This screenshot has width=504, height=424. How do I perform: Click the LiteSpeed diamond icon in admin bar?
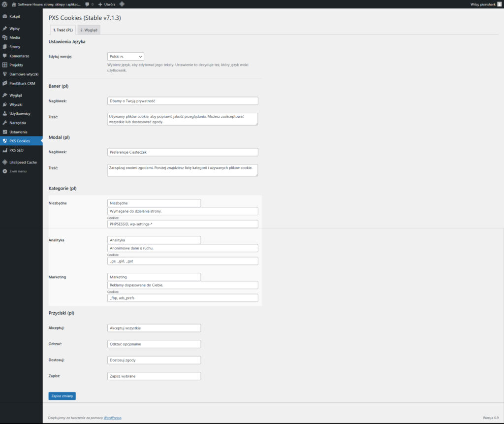pos(122,4)
